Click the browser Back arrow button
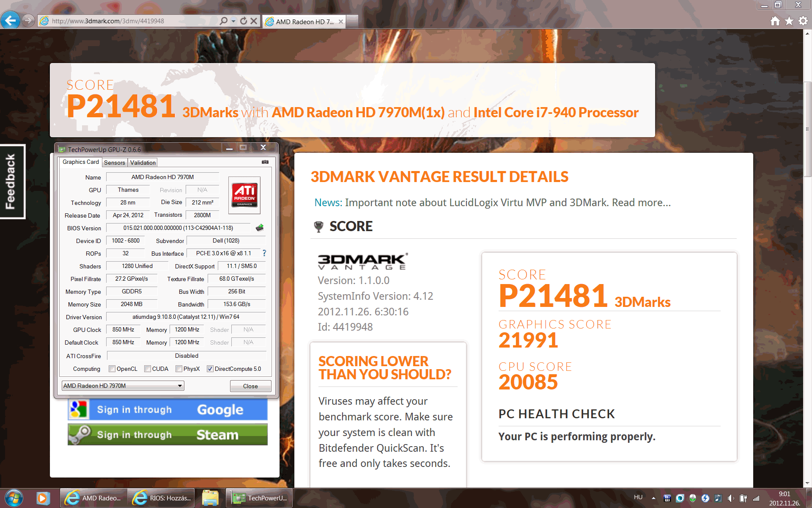 (10, 20)
